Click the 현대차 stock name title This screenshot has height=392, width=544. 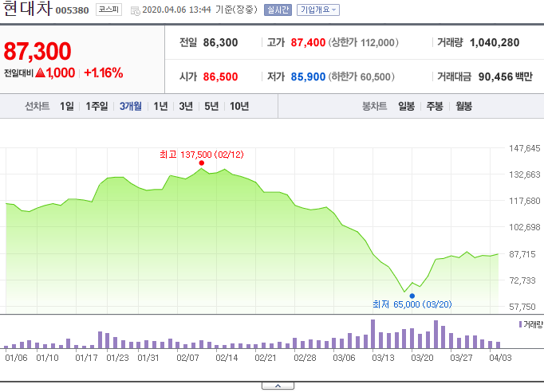28,8
